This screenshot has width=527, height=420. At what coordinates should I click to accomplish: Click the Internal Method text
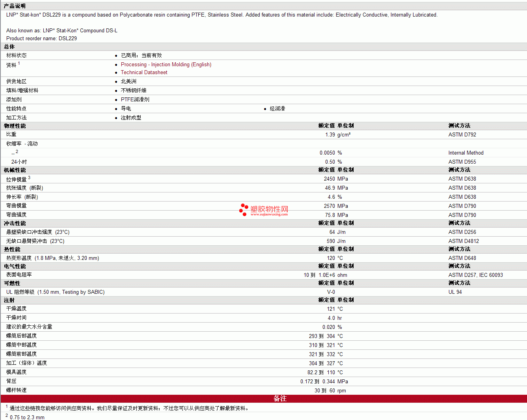[x=466, y=153]
